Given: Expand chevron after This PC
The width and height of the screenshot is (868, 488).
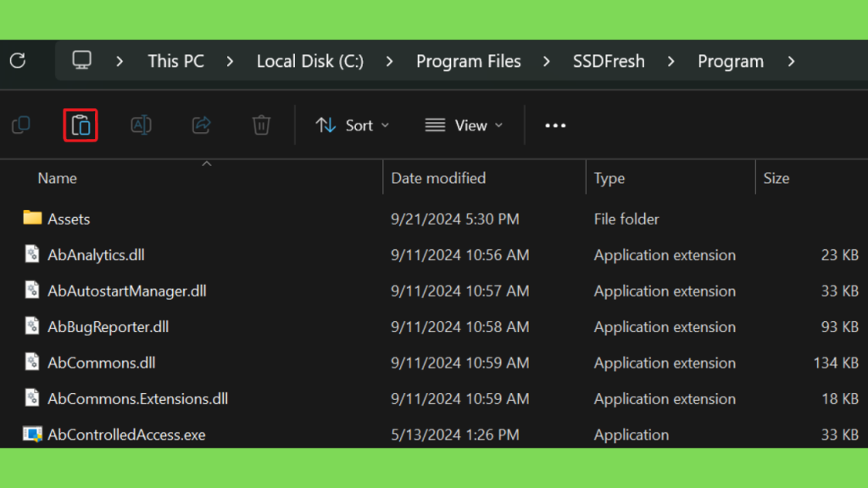Looking at the screenshot, I should 230,61.
